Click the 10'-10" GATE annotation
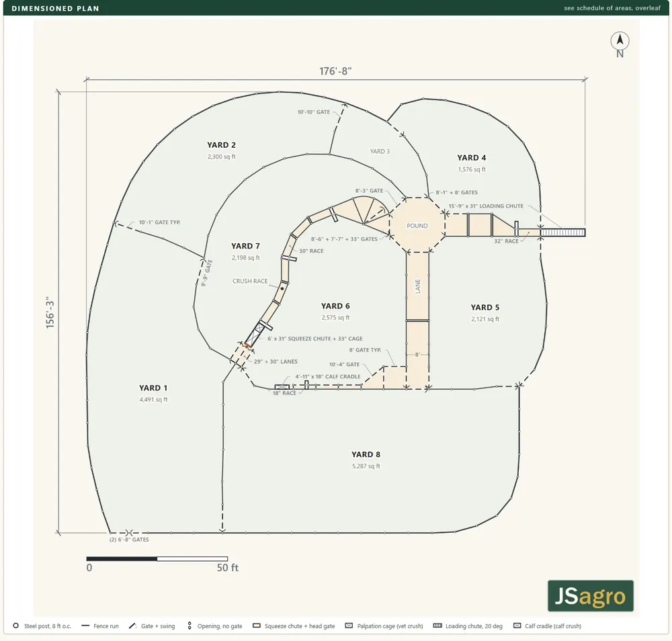This screenshot has height=641, width=672. coord(314,112)
